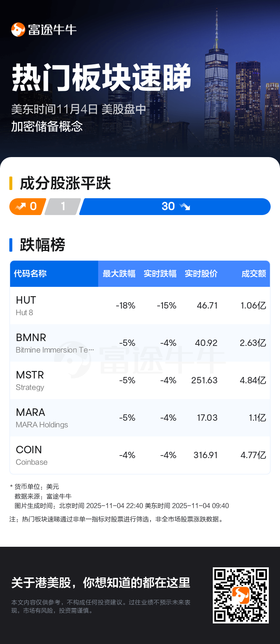
Task: Click the 实时股价 column header
Action: pyautogui.click(x=201, y=274)
